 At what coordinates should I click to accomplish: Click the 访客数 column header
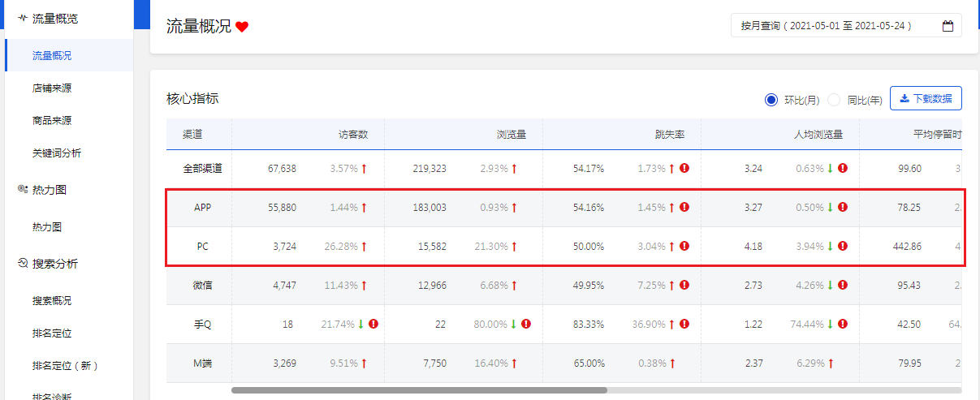coord(352,135)
